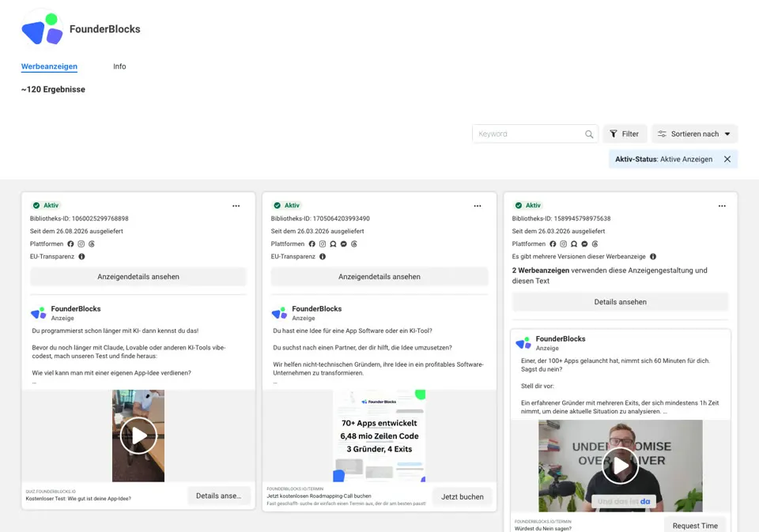Click FounderBlocks avatar in second ad
759x532 pixels.
coord(279,313)
